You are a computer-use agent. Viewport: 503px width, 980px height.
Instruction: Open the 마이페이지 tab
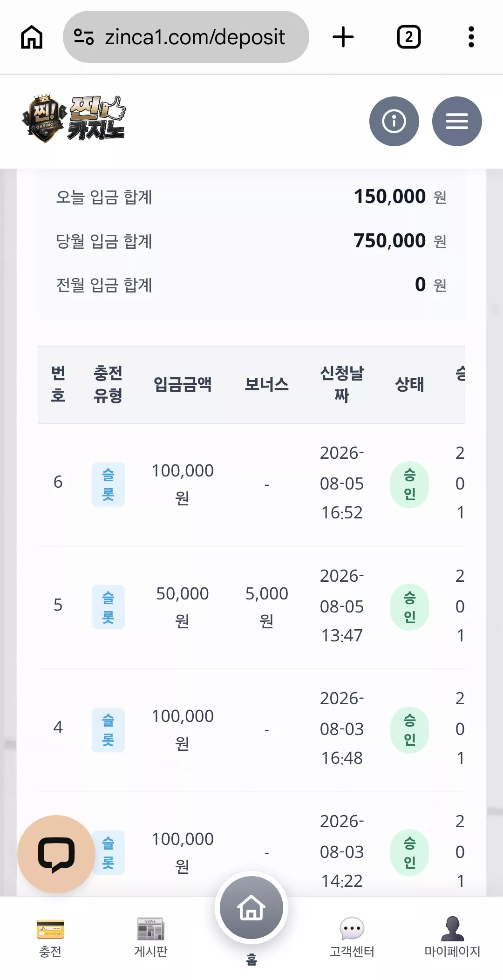coord(452,937)
